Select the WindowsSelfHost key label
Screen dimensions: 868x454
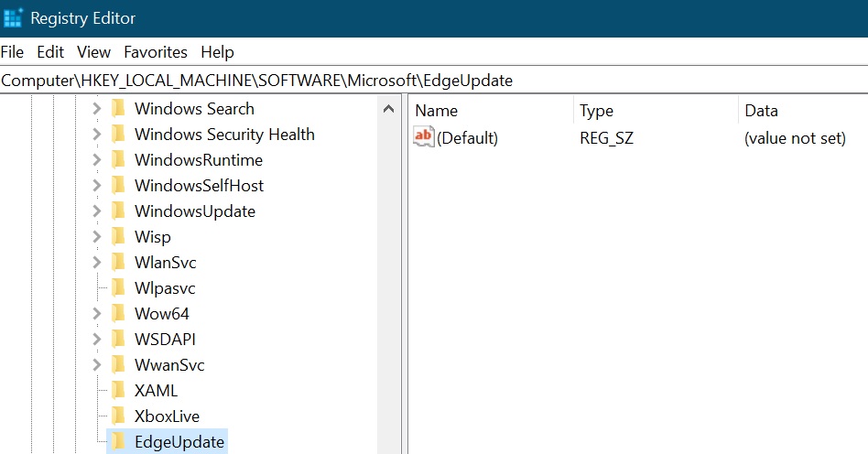click(200, 186)
